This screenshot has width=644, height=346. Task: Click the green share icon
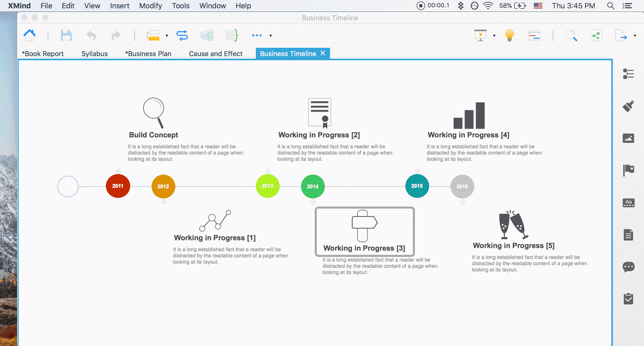(596, 35)
